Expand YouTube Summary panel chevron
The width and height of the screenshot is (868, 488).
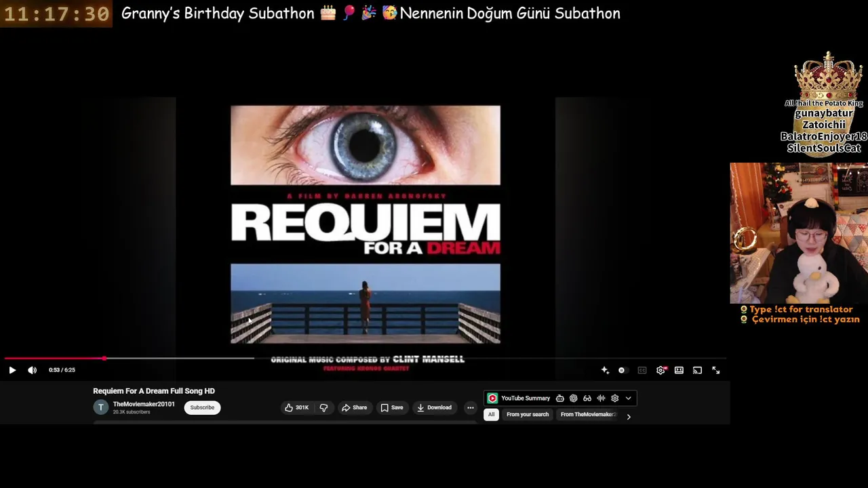coord(629,399)
